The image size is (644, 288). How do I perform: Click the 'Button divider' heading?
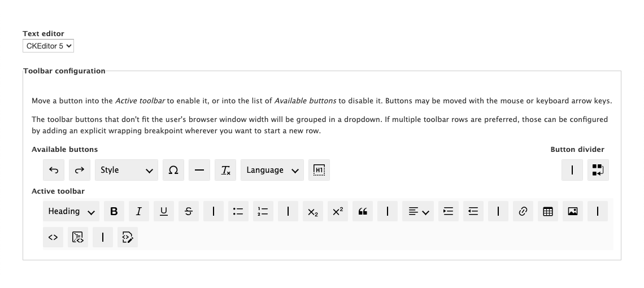[577, 150]
